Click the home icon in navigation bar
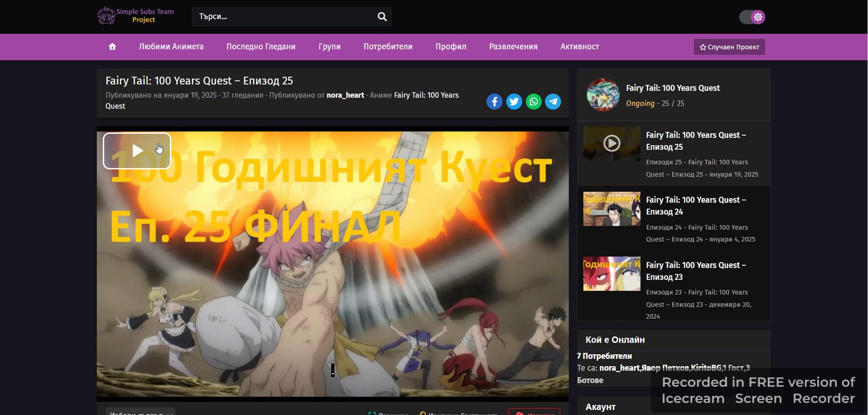Viewport: 868px width, 415px height. click(x=112, y=47)
